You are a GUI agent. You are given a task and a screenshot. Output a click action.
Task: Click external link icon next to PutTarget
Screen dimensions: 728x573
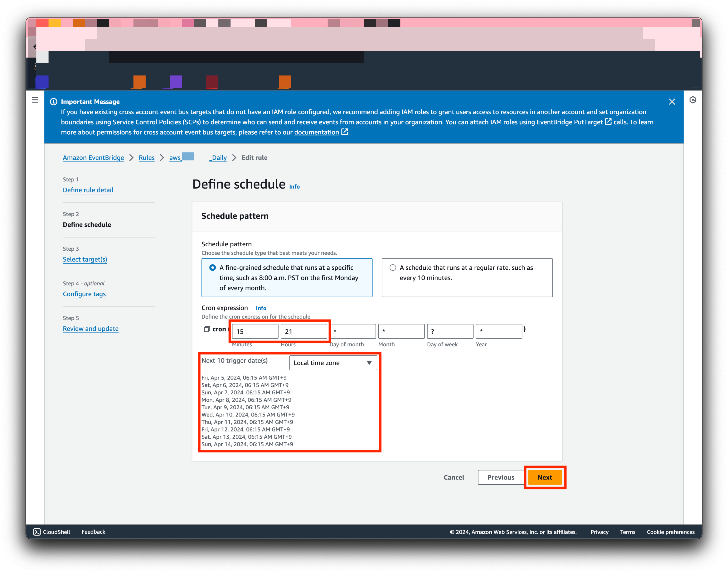click(x=608, y=122)
